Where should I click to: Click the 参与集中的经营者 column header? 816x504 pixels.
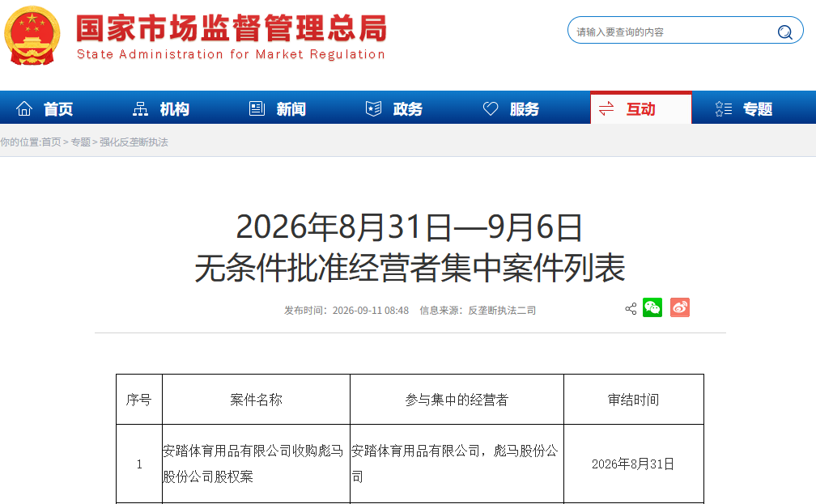[457, 400]
